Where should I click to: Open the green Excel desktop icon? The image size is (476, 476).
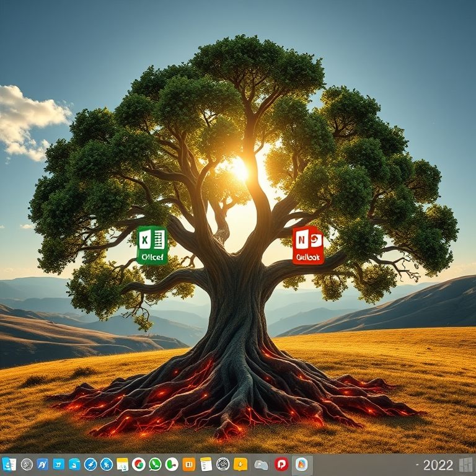point(152,245)
